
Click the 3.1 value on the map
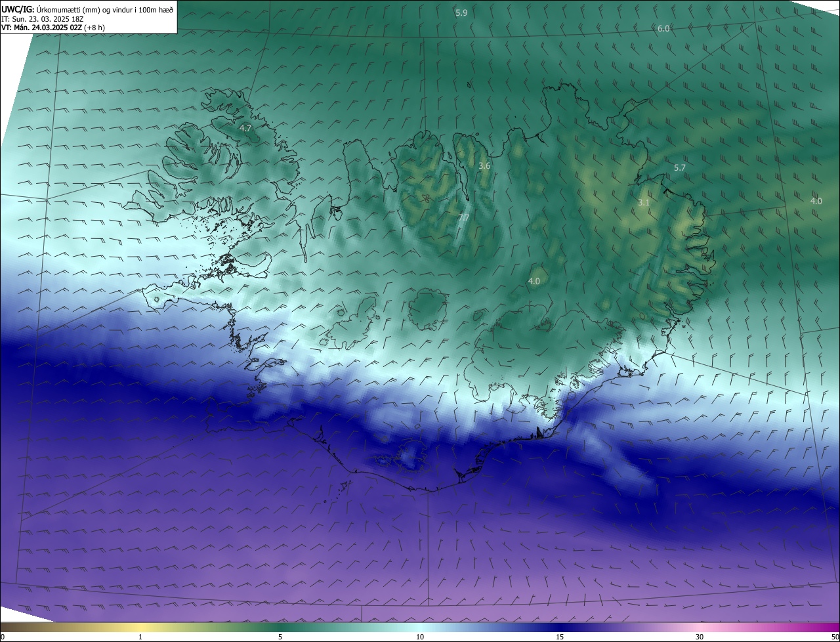click(x=644, y=203)
